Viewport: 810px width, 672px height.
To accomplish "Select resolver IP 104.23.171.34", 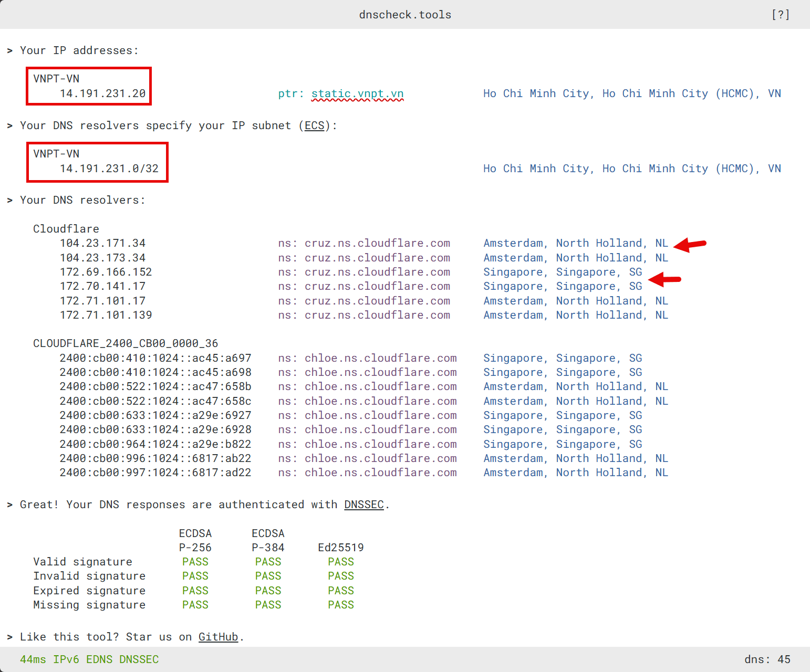I will pyautogui.click(x=103, y=243).
